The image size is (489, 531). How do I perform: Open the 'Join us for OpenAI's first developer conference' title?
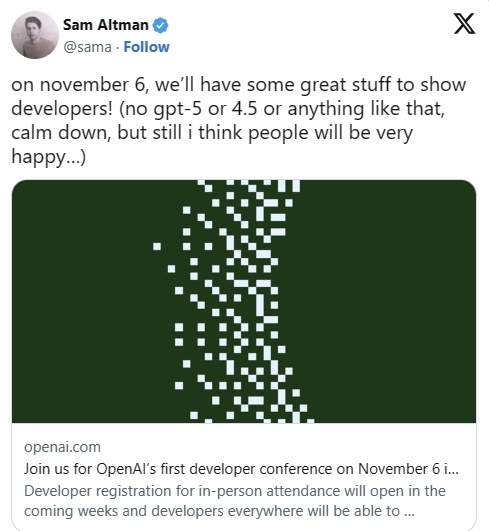pyautogui.click(x=241, y=469)
